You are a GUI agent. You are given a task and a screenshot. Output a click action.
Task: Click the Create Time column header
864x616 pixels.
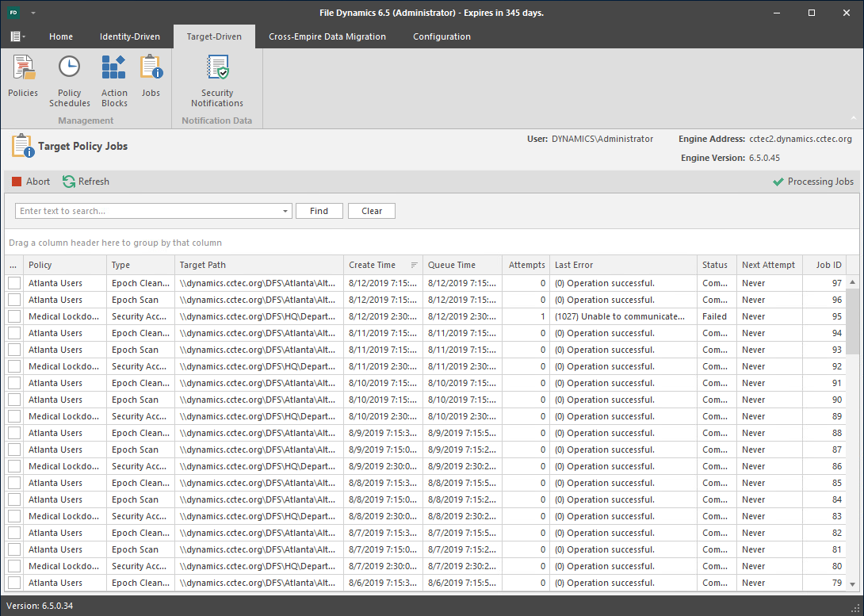tap(373, 265)
